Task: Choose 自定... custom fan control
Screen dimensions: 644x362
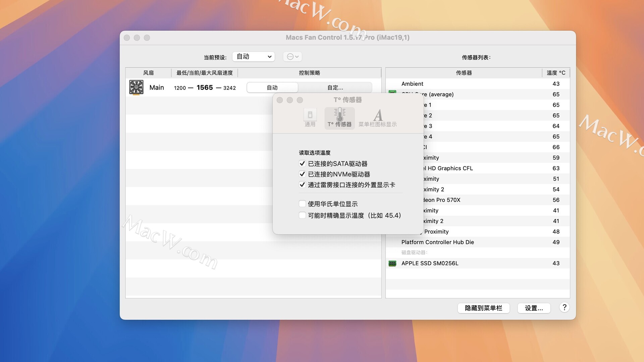Action: [x=335, y=87]
